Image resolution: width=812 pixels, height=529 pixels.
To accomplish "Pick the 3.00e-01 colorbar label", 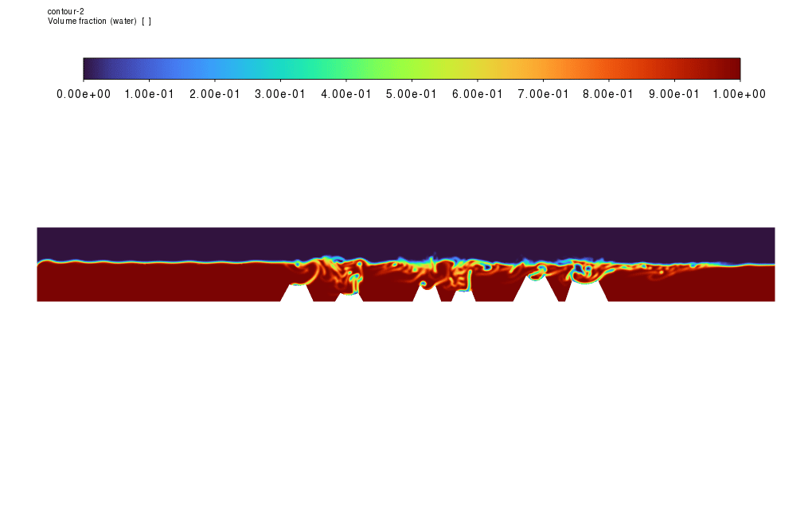I will tap(280, 94).
